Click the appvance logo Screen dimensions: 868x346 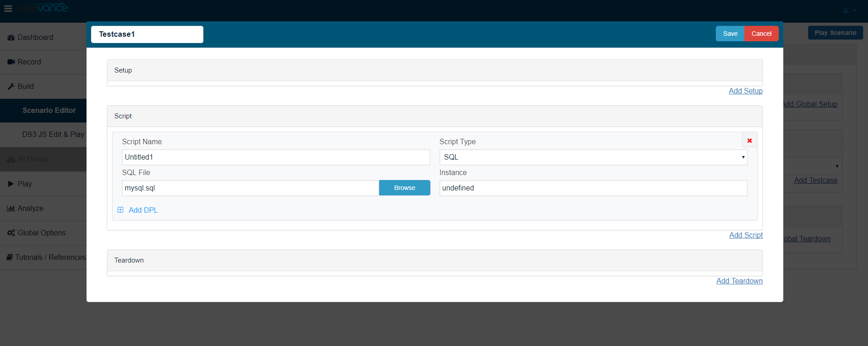[x=43, y=8]
